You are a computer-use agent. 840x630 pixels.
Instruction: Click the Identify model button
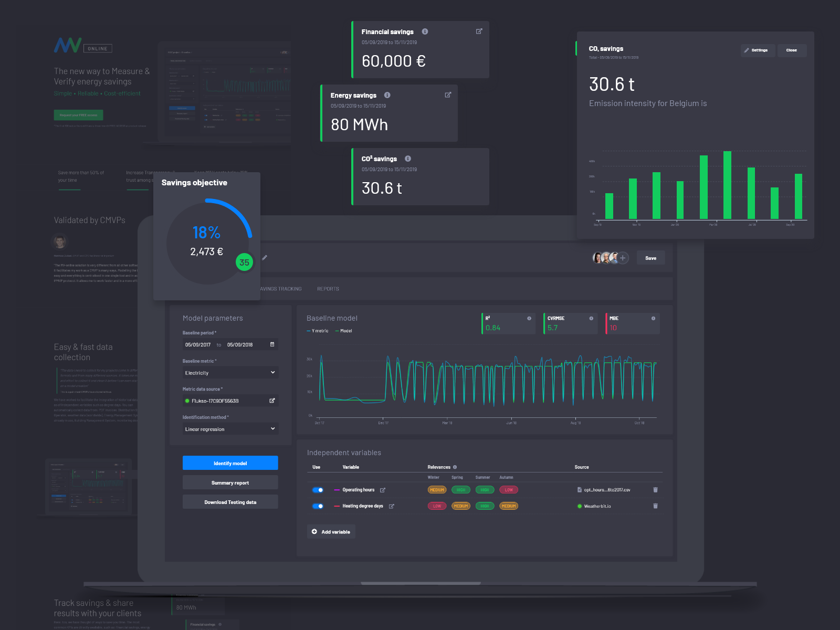(x=230, y=463)
